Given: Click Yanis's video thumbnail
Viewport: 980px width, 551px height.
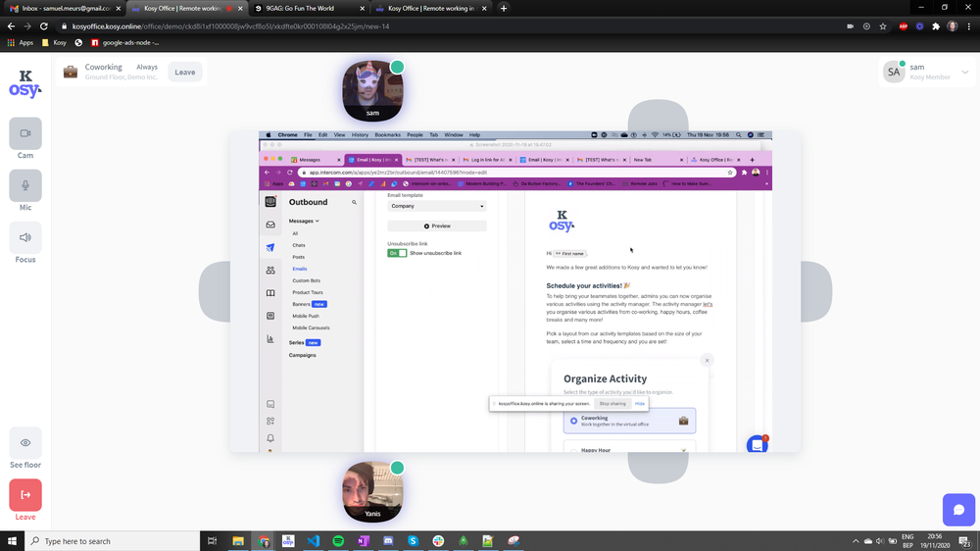Looking at the screenshot, I should tap(372, 491).
